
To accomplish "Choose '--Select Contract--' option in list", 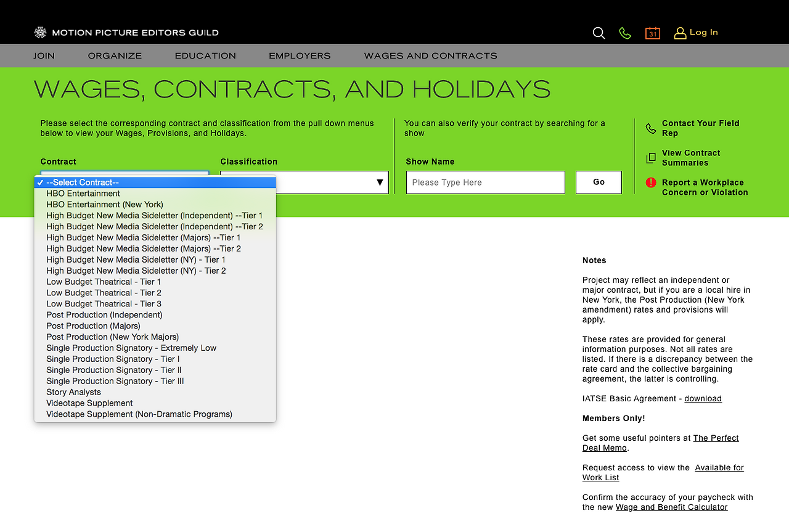I will pyautogui.click(x=155, y=182).
